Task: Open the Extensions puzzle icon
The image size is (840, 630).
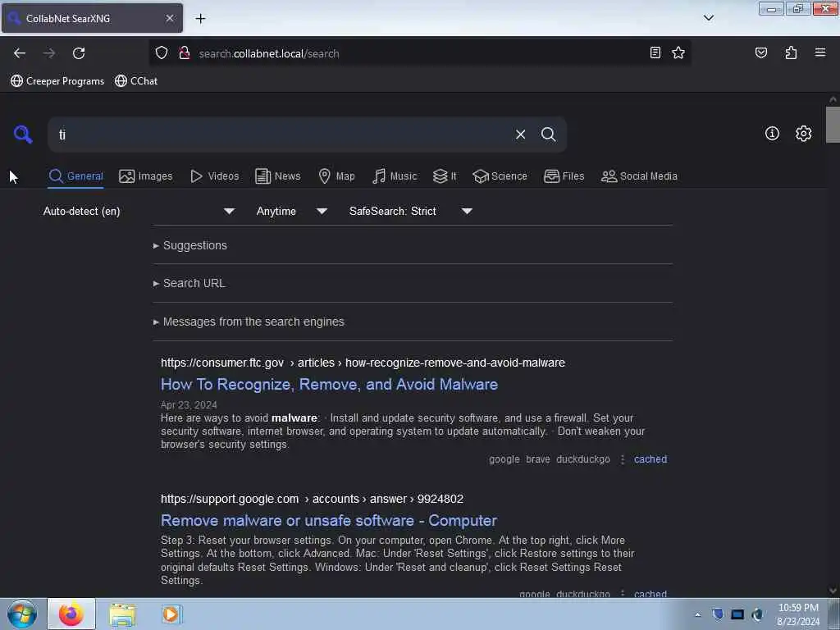Action: (x=791, y=53)
